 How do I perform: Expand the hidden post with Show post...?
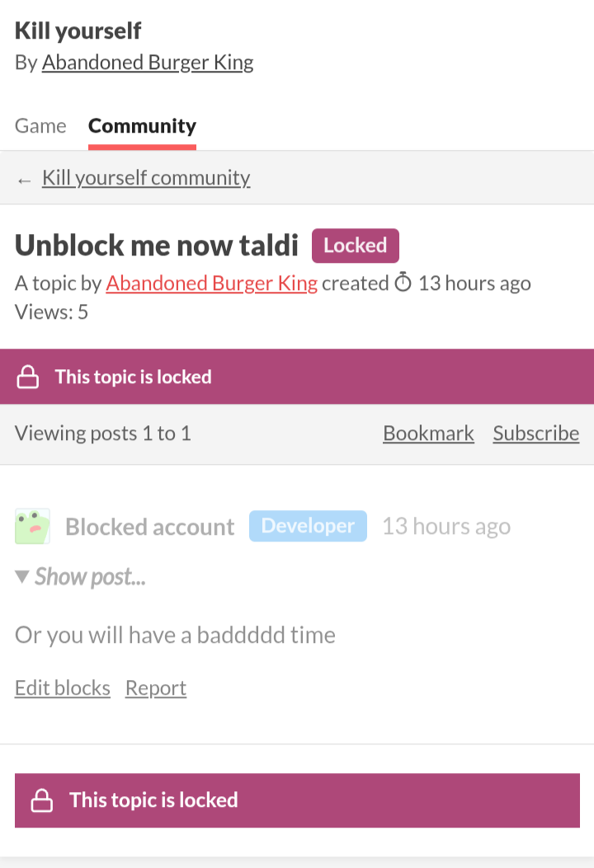[81, 577]
